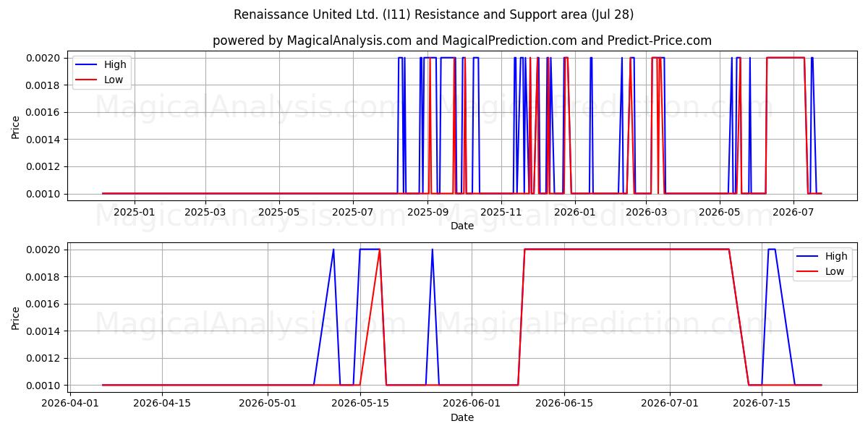Click the '2026-01' tick label on the top chart
Screen dimensions: 868x434
[x=574, y=212]
